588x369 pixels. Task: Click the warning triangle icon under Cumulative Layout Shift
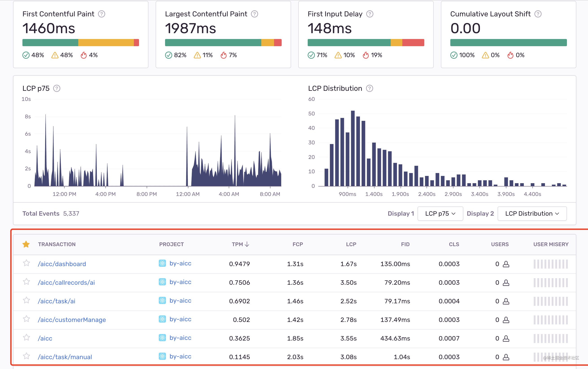(x=486, y=55)
